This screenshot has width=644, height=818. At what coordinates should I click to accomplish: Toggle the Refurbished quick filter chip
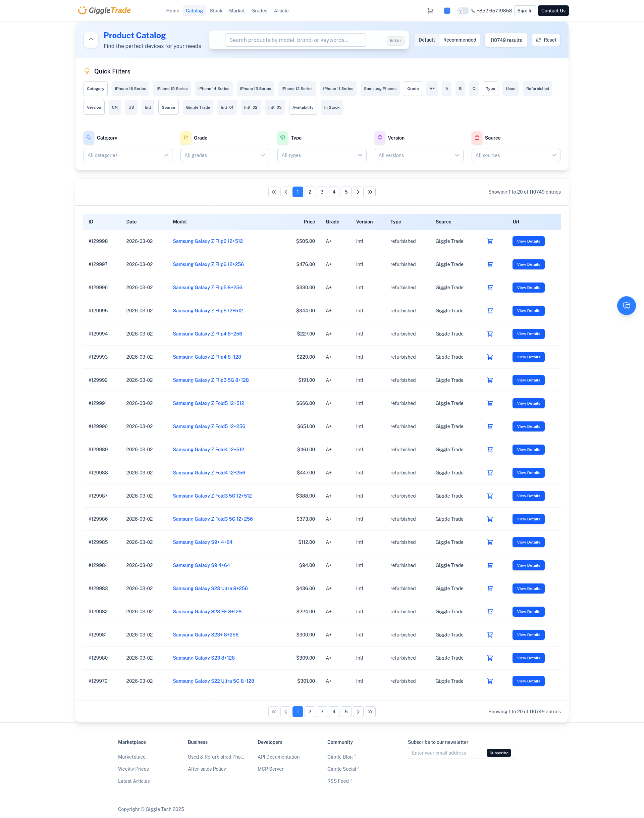coord(537,88)
